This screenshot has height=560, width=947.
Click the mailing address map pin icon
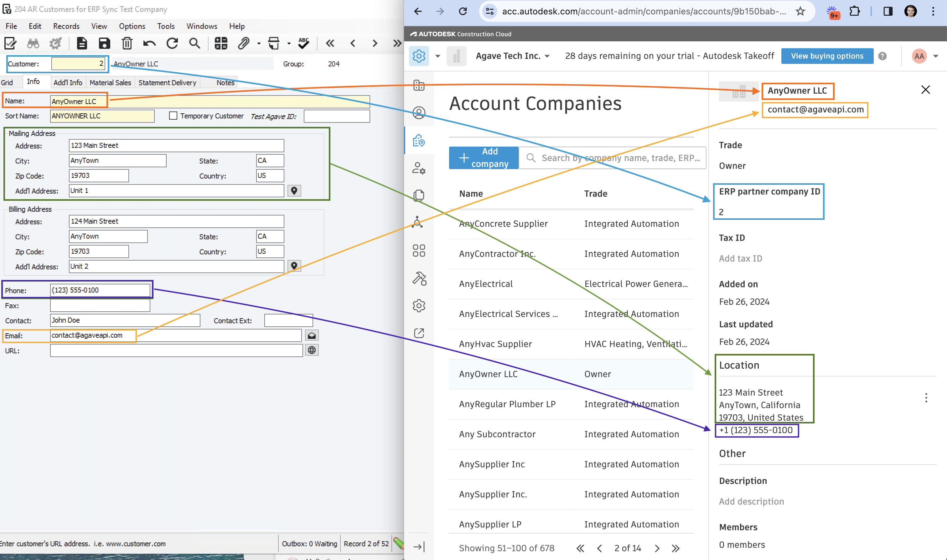pyautogui.click(x=294, y=190)
